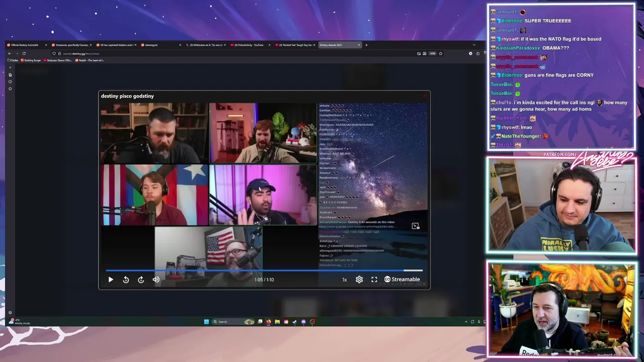Open Reddit - The heart of bookmark
644x362 pixels.
click(x=90, y=60)
